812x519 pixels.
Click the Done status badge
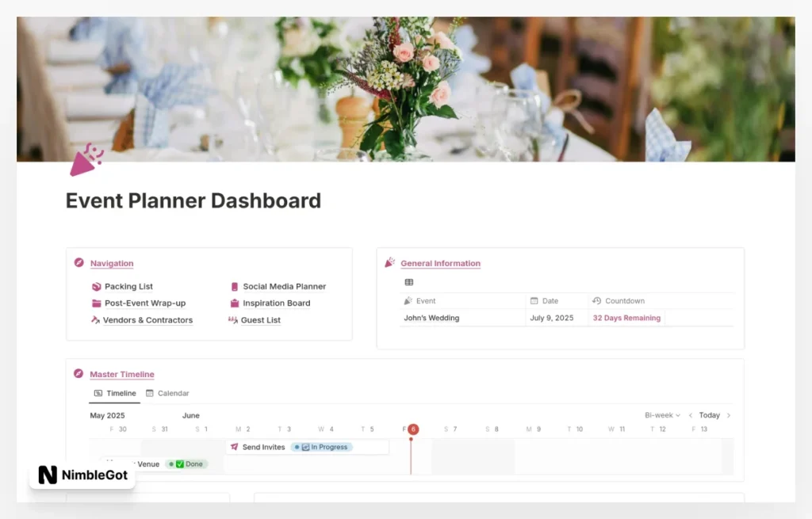pyautogui.click(x=187, y=464)
